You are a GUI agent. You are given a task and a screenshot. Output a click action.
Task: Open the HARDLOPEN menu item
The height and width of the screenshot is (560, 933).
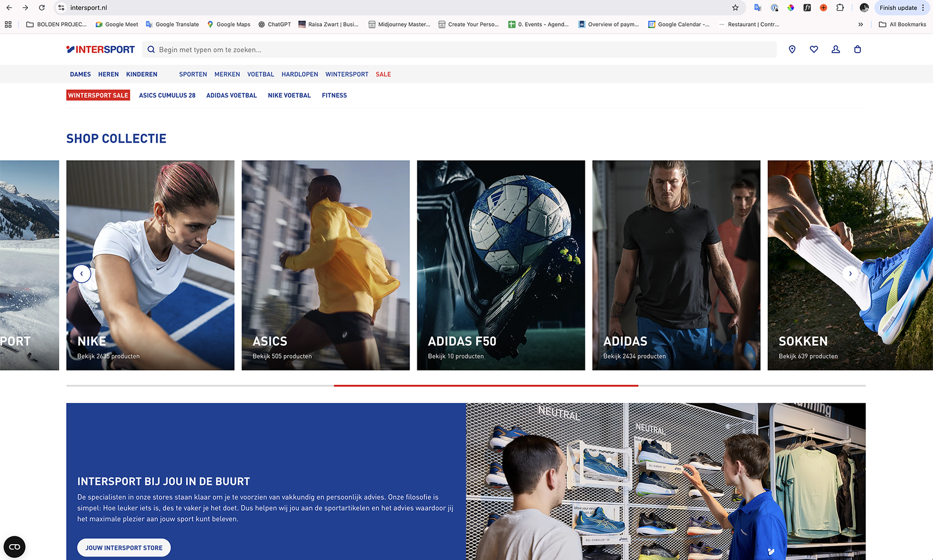point(299,74)
